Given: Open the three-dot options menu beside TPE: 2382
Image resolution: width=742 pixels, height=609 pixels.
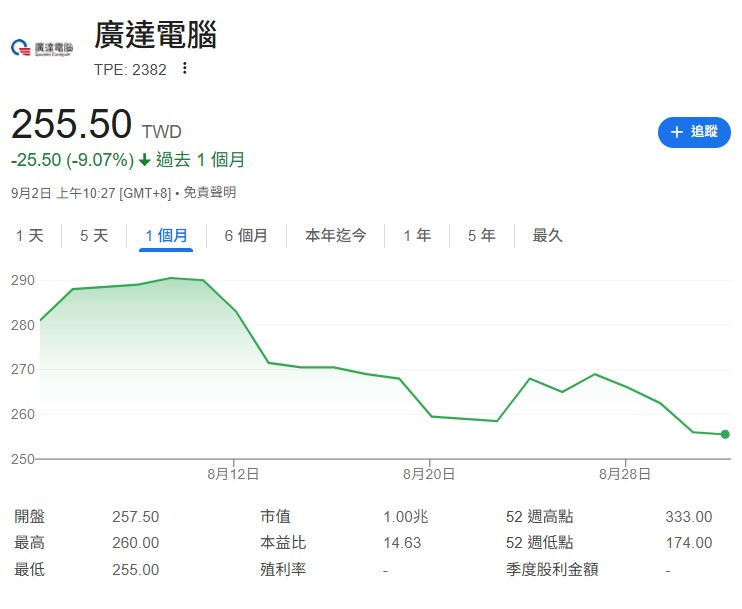Looking at the screenshot, I should pyautogui.click(x=185, y=68).
